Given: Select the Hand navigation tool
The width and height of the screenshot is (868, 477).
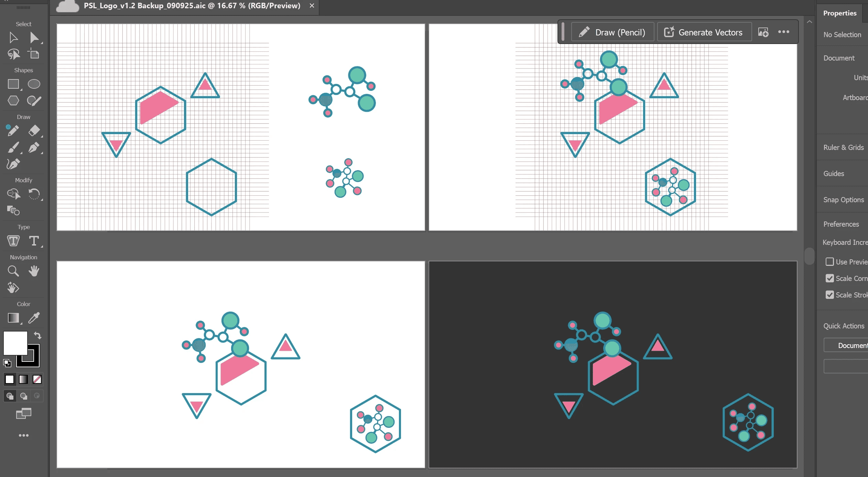Looking at the screenshot, I should (34, 271).
